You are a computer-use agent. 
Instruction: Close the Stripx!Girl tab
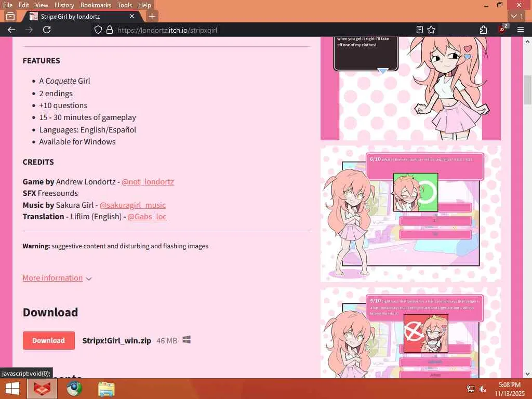(x=132, y=16)
